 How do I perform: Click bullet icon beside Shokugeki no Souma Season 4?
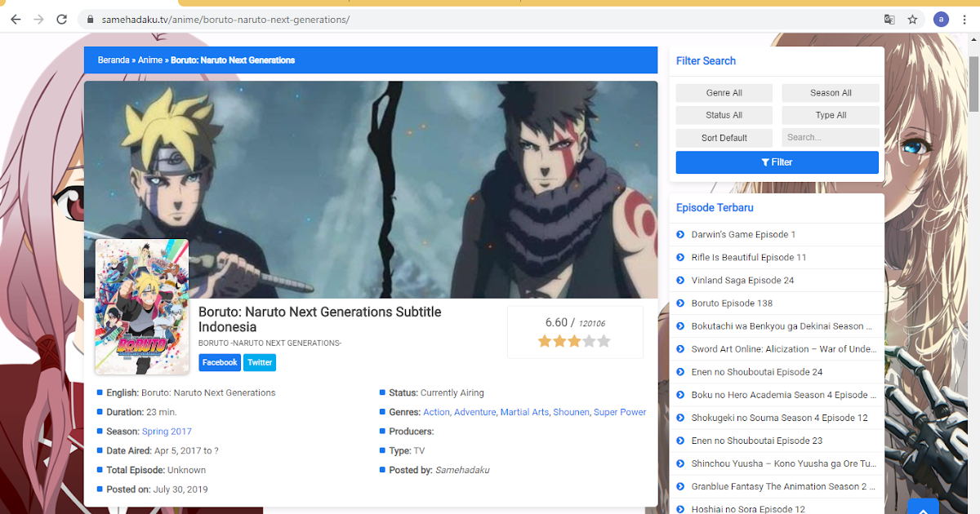pos(680,418)
